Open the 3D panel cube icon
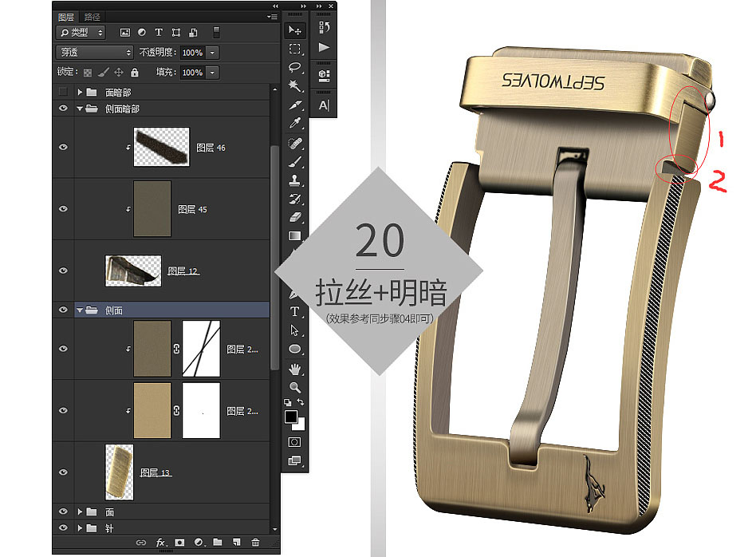This screenshot has height=557, width=756. click(x=324, y=75)
